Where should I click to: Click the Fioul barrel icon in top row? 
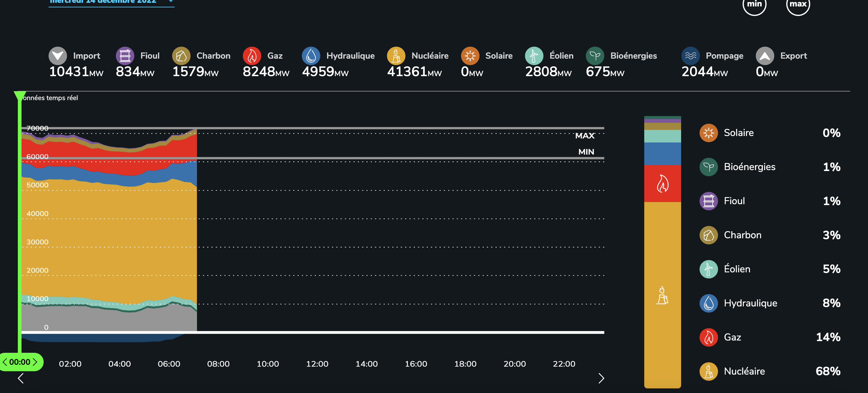point(125,56)
